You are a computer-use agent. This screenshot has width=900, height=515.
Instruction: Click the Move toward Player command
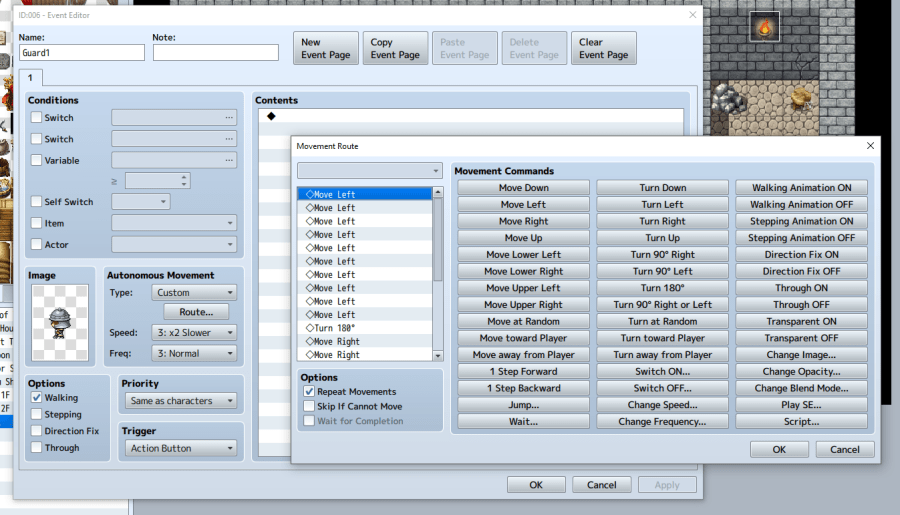523,338
